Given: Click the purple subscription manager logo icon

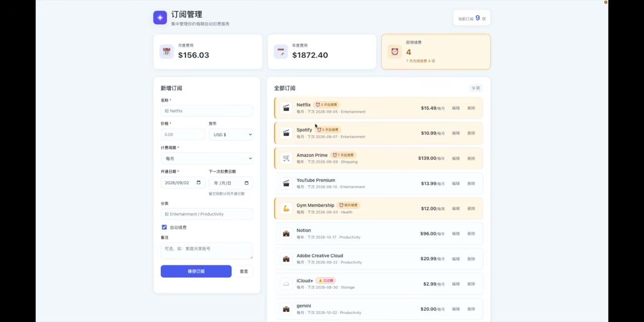Looking at the screenshot, I should tap(160, 18).
